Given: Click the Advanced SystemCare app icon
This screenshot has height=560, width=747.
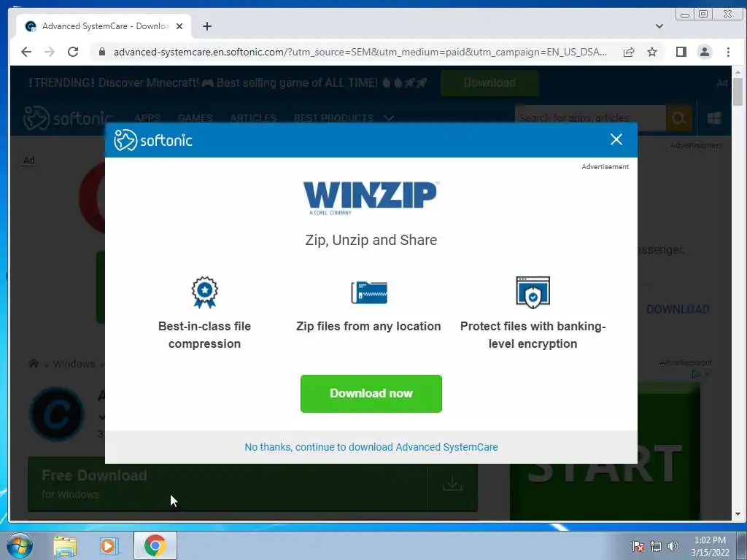Looking at the screenshot, I should [x=57, y=414].
